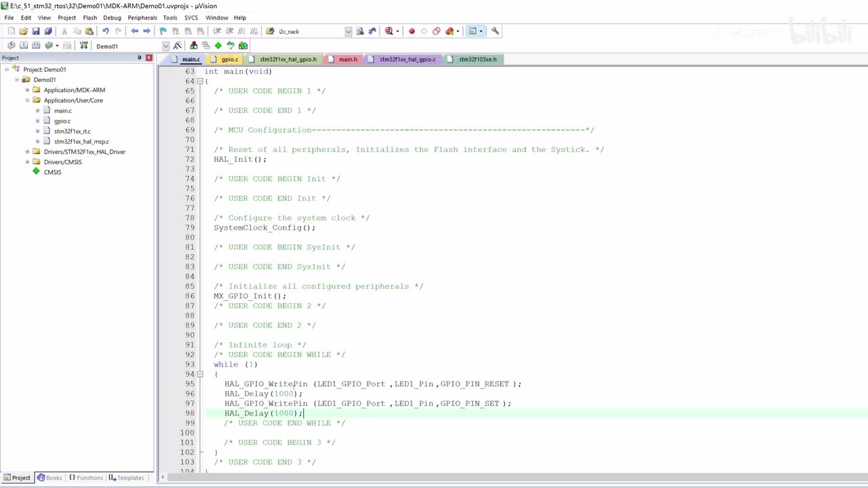868x488 pixels.
Task: Collapse the while loop fold at line 94
Action: [x=199, y=374]
